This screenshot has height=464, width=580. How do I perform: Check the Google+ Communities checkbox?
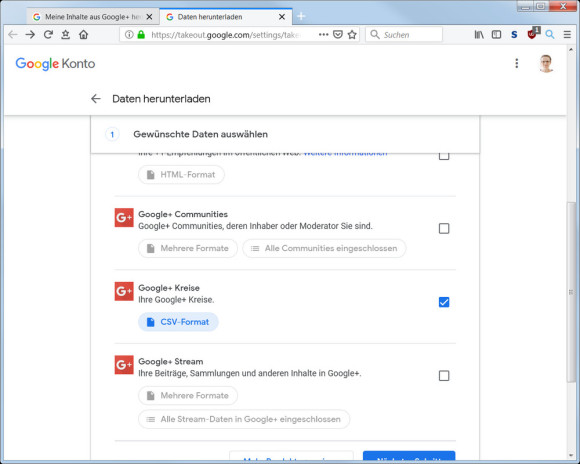tap(444, 228)
